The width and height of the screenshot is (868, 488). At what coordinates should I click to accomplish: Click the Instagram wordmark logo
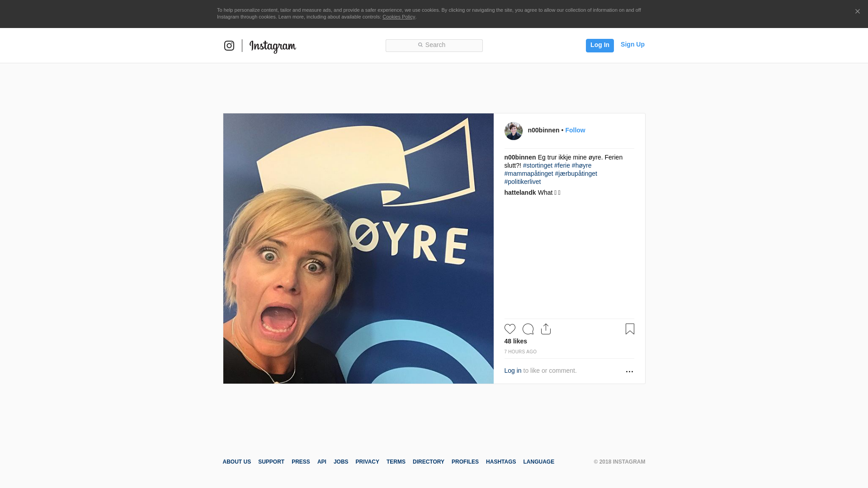point(273,46)
